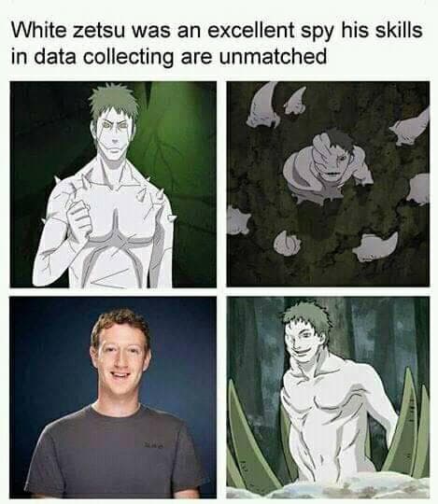Click the clenched fist in top-left panel
Image resolution: width=438 pixels, height=504 pixels.
point(78,217)
